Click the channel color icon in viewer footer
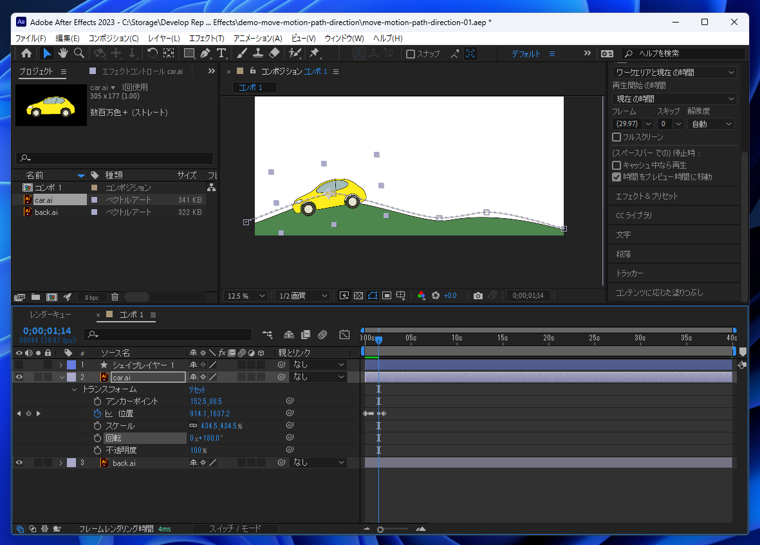This screenshot has height=545, width=760. pyautogui.click(x=421, y=296)
